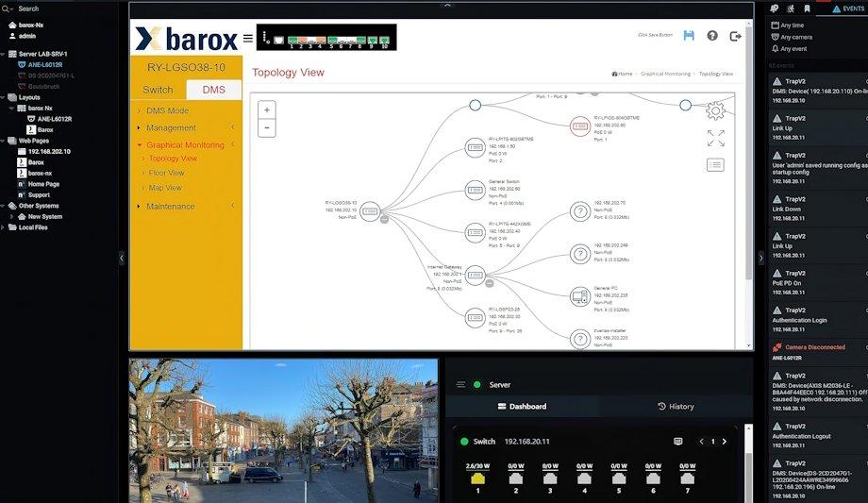
Task: Go to next switch page arrow
Action: (x=724, y=442)
